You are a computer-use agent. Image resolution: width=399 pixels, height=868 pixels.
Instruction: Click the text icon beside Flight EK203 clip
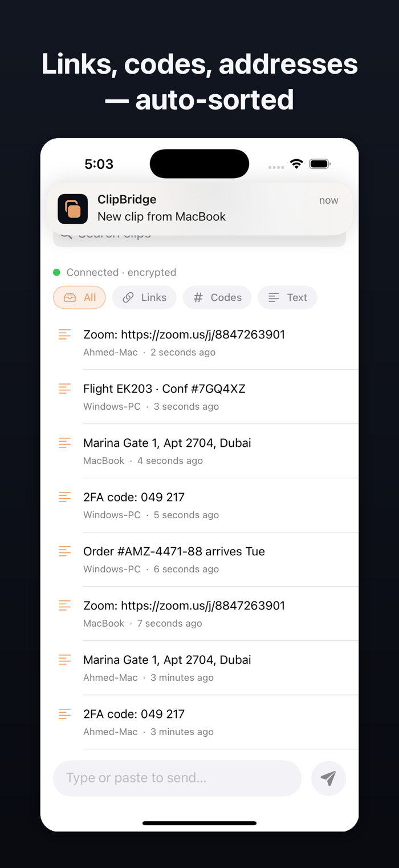(x=65, y=389)
